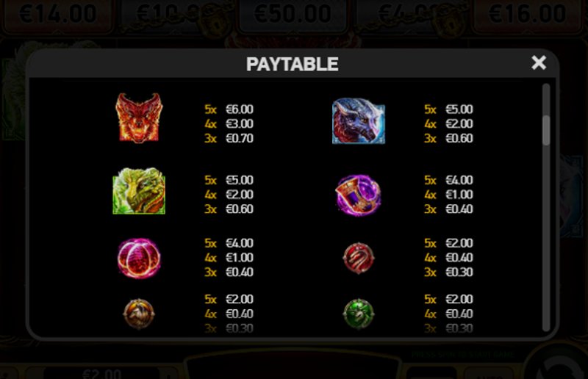Click the red dragon 3x €0.70 payout

[229, 138]
